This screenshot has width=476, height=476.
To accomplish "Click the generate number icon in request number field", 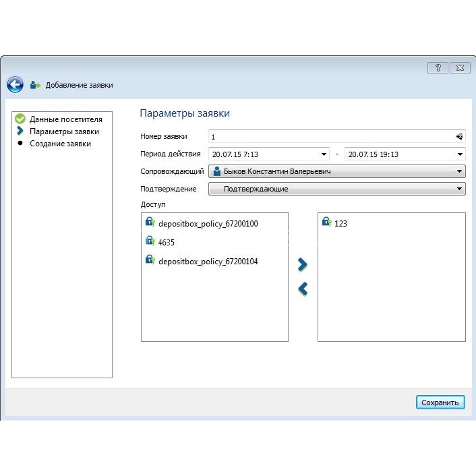I will coord(459,136).
